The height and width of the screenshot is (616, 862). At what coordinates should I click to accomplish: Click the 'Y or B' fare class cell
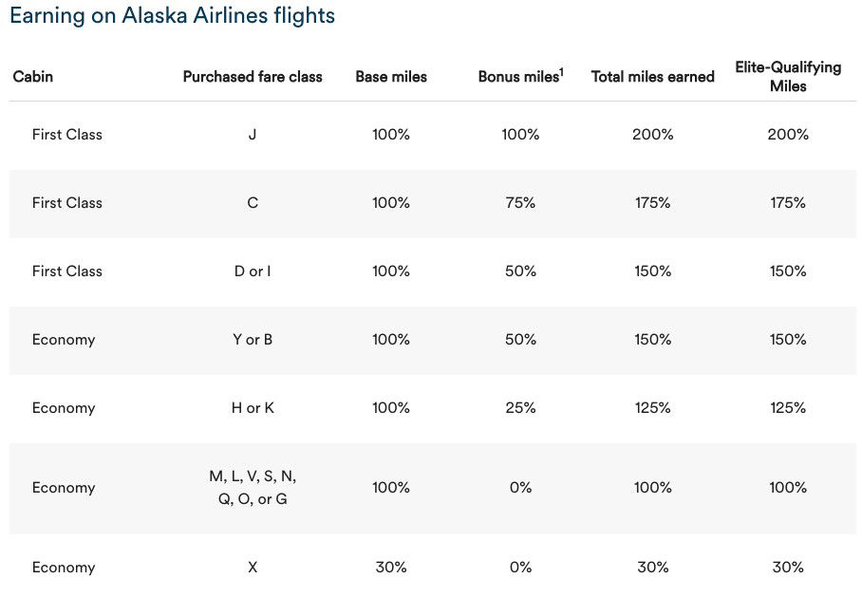253,340
